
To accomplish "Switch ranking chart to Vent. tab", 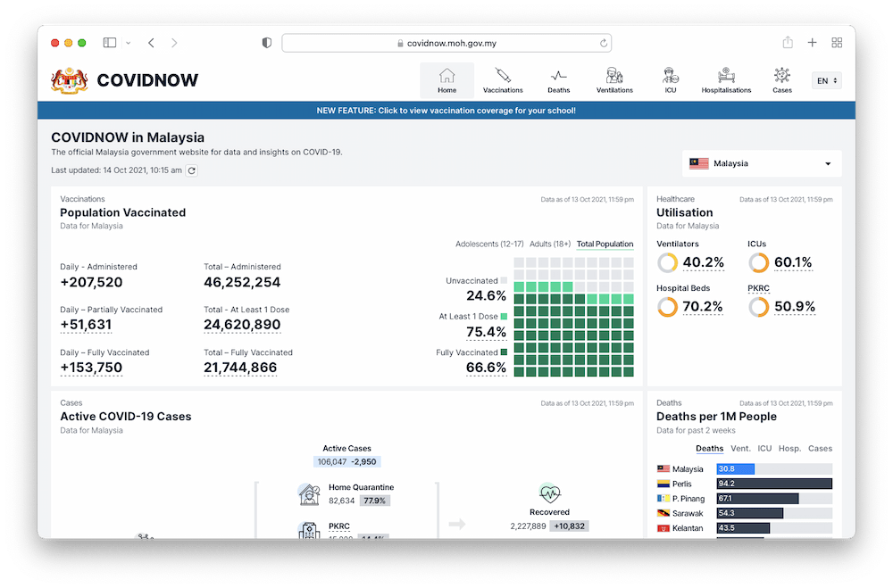I will point(740,449).
